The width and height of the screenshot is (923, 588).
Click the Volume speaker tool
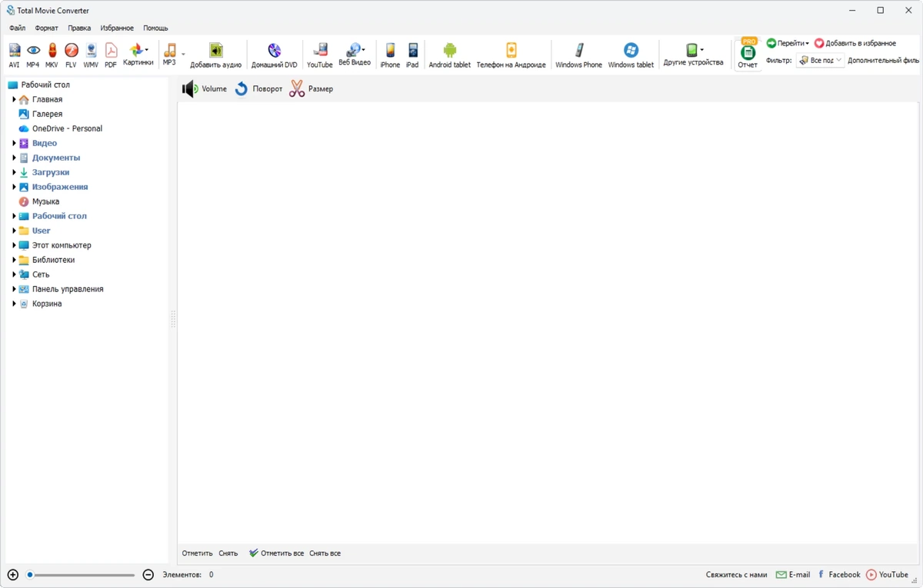point(205,89)
